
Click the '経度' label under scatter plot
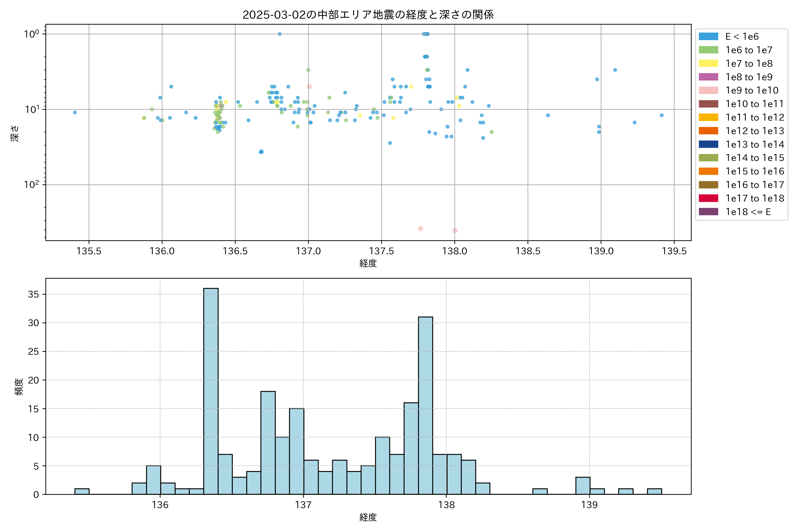pos(368,263)
